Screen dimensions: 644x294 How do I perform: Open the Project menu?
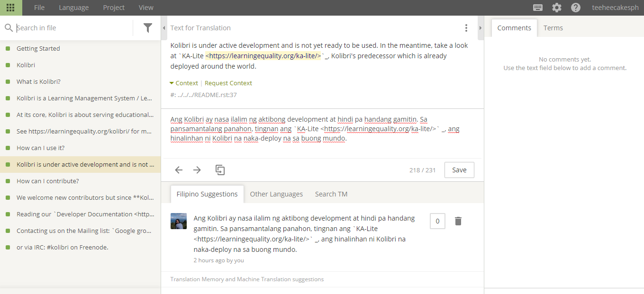click(114, 8)
